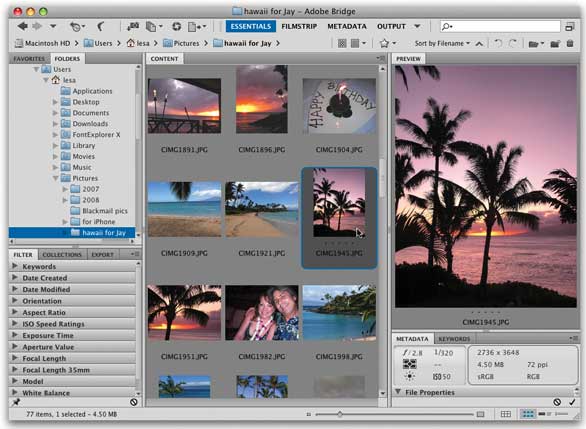This screenshot has width=586, height=429.
Task: Collapse the Pictures folder
Action: (x=55, y=178)
